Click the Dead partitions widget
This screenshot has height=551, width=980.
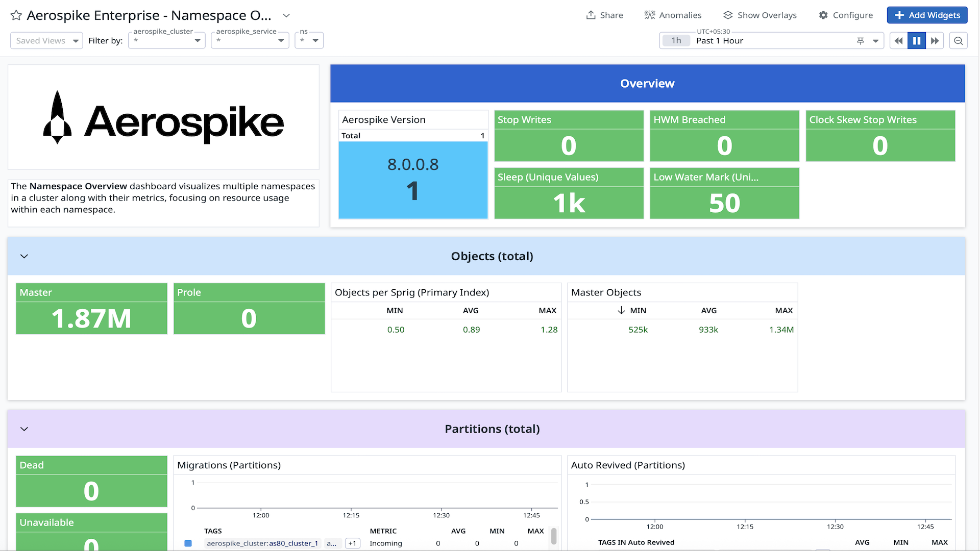92,481
